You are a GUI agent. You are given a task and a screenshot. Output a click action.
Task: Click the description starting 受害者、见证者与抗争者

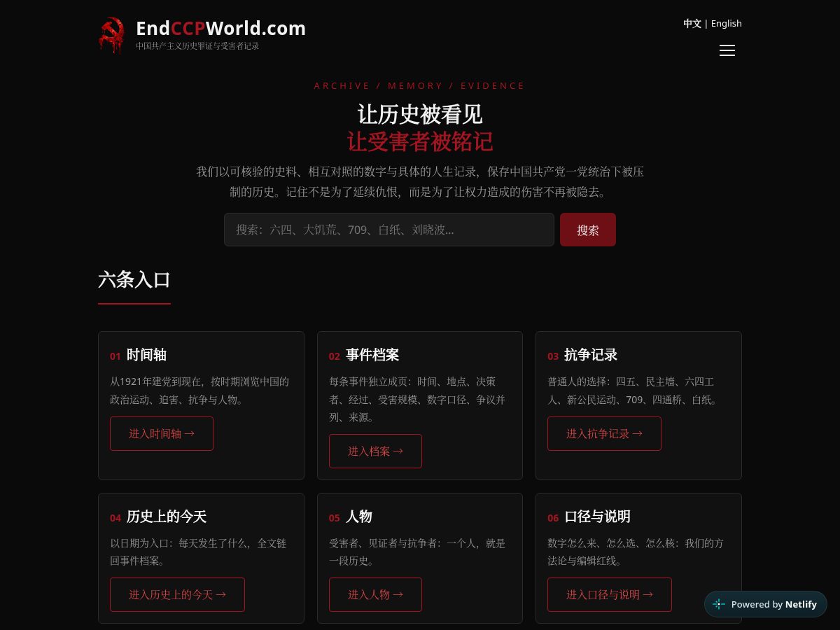[x=418, y=552]
